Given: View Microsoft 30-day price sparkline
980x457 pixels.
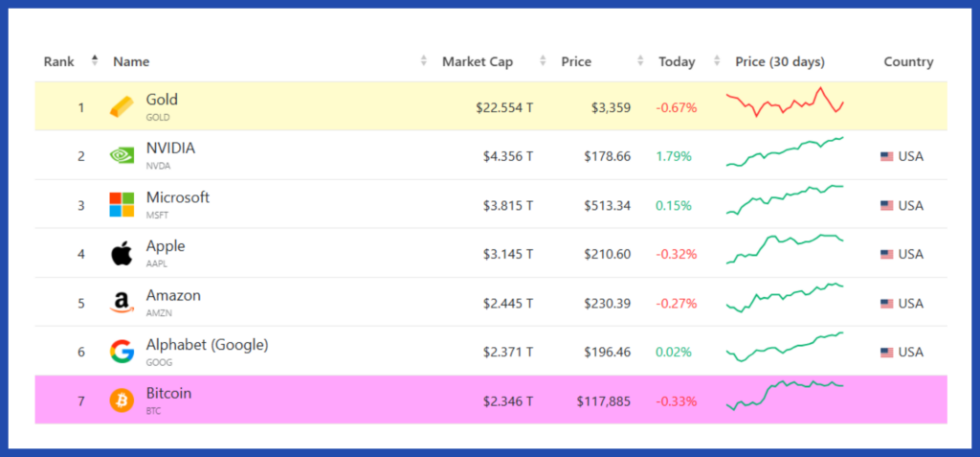Looking at the screenshot, I should (x=785, y=199).
